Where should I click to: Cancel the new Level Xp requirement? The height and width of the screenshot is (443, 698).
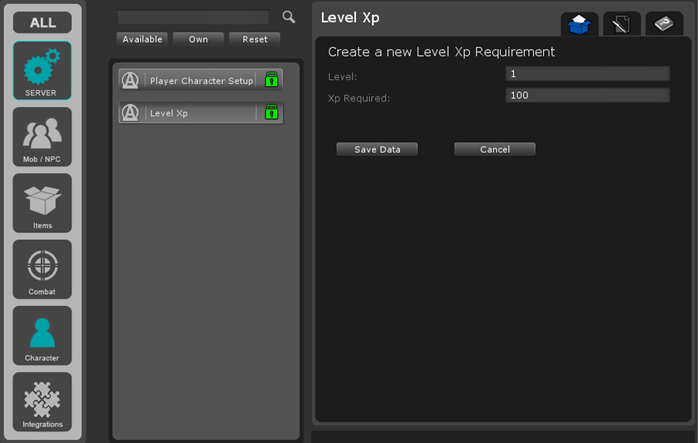[x=494, y=149]
